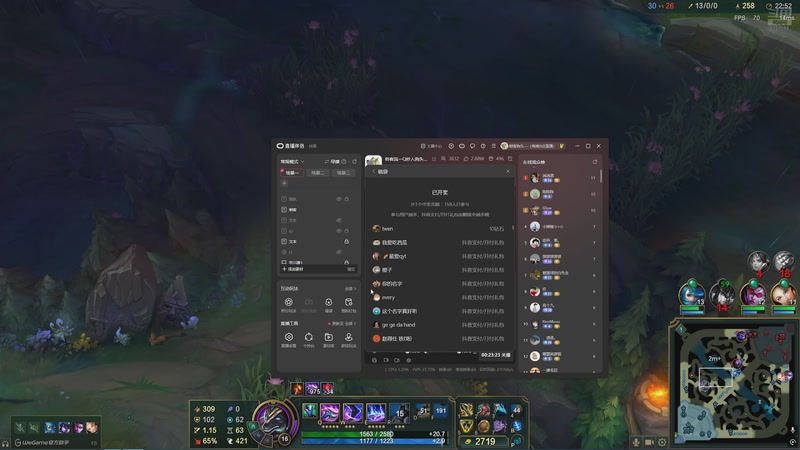Click viewer count 3612
The image size is (800, 450).
(451, 159)
